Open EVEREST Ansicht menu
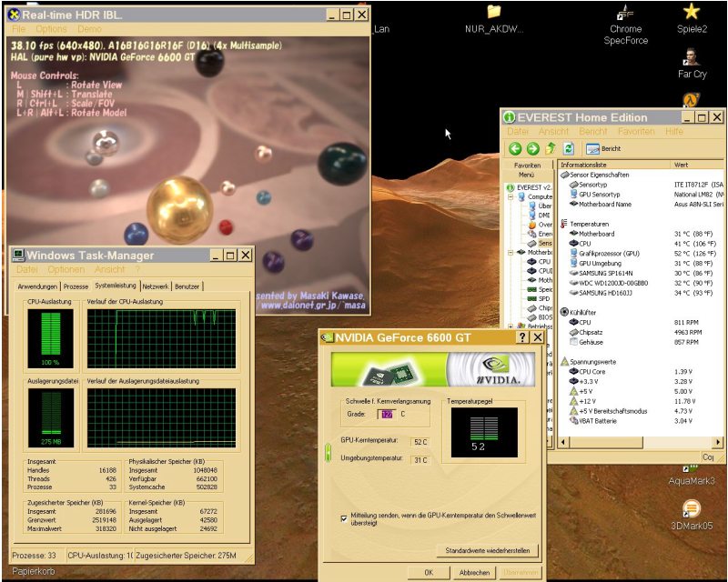 tap(553, 131)
